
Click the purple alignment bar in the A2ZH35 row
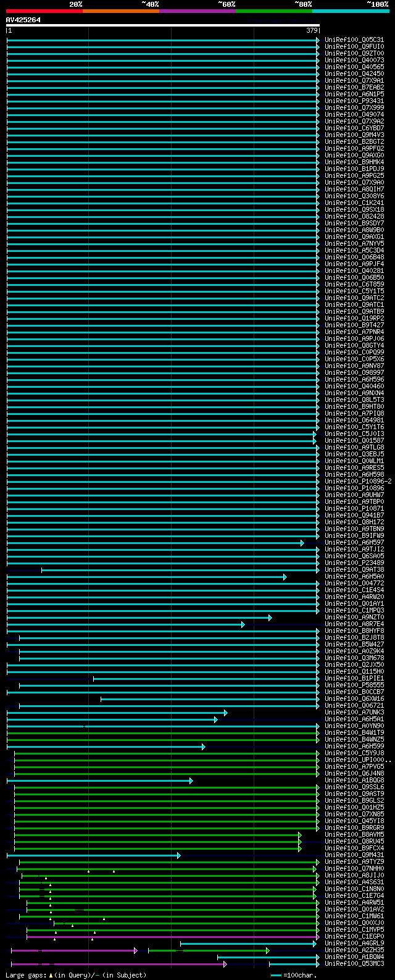point(74,950)
